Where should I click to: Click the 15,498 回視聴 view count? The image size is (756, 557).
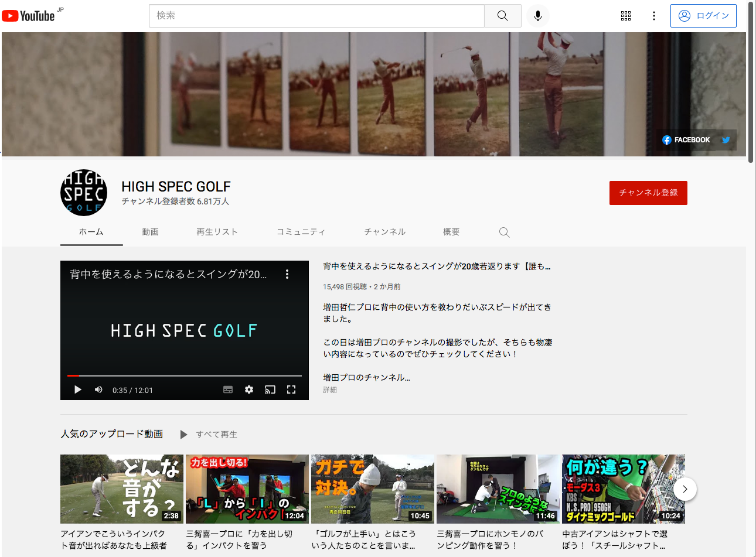click(345, 287)
